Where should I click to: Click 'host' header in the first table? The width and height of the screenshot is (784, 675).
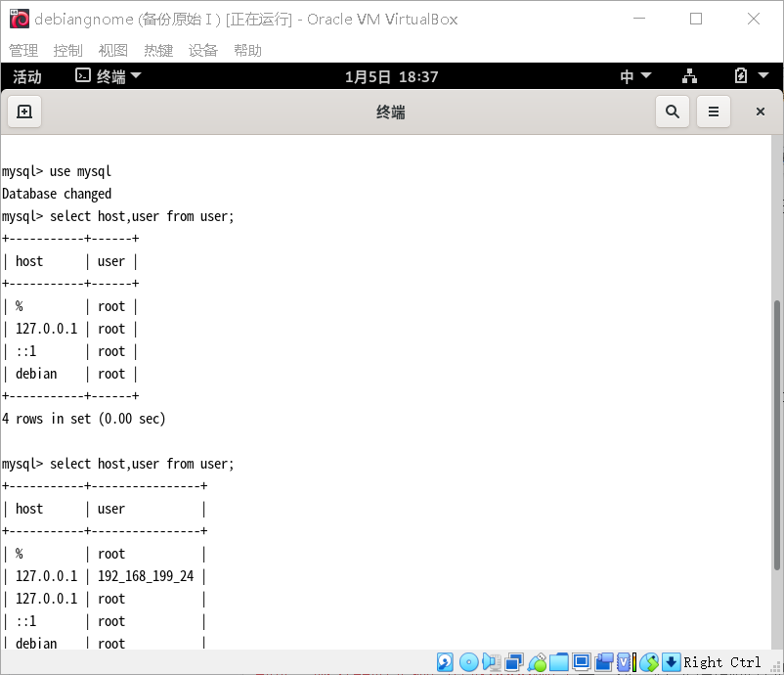(x=29, y=261)
